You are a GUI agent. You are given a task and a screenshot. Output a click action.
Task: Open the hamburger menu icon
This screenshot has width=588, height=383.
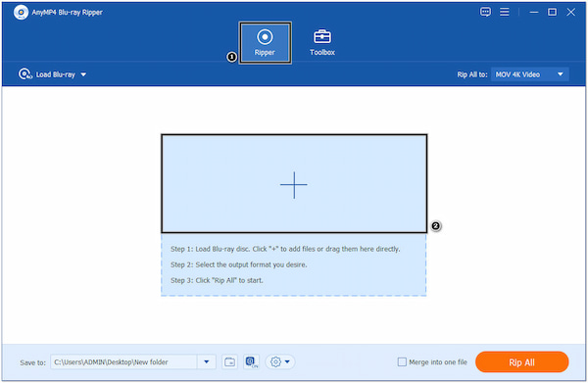(505, 12)
